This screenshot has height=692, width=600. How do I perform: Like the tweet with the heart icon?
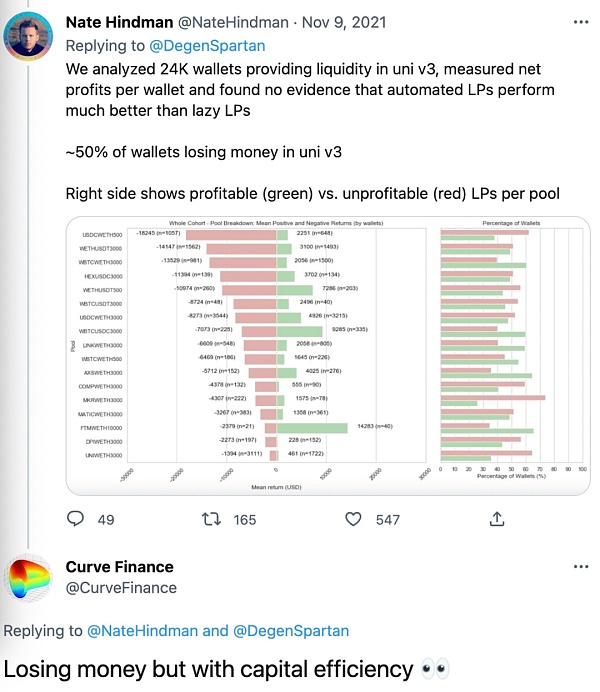click(x=352, y=519)
